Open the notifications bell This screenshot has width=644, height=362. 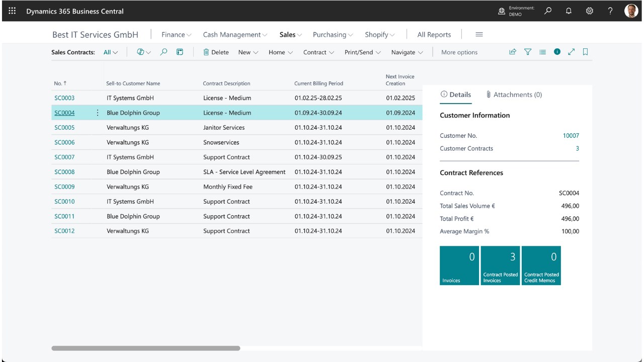click(569, 11)
